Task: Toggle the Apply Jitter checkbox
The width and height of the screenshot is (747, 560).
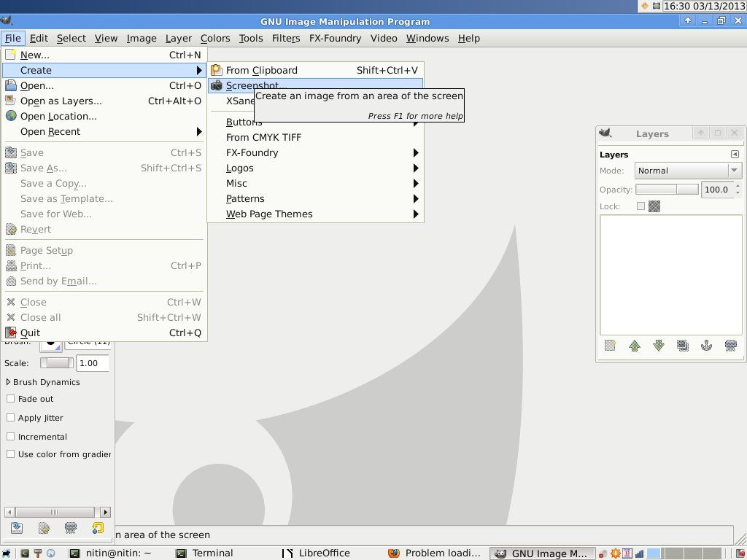Action: click(x=10, y=418)
